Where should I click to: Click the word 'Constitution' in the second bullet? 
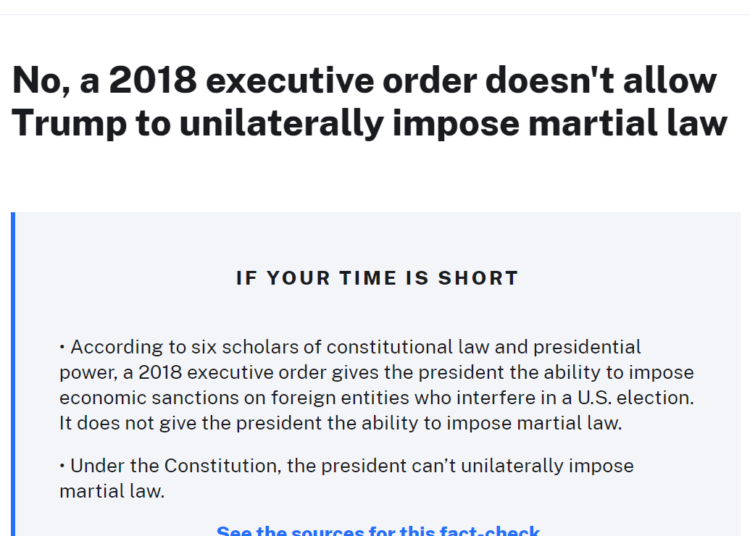(x=223, y=466)
